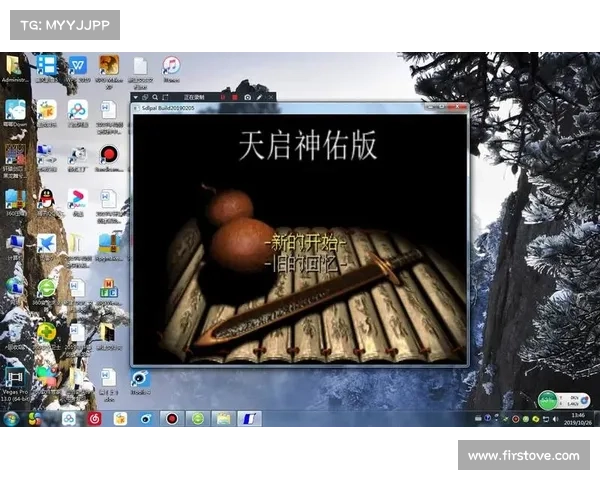Open the WPS 2019 desktop shortcut
The width and height of the screenshot is (600, 480).
point(78,69)
